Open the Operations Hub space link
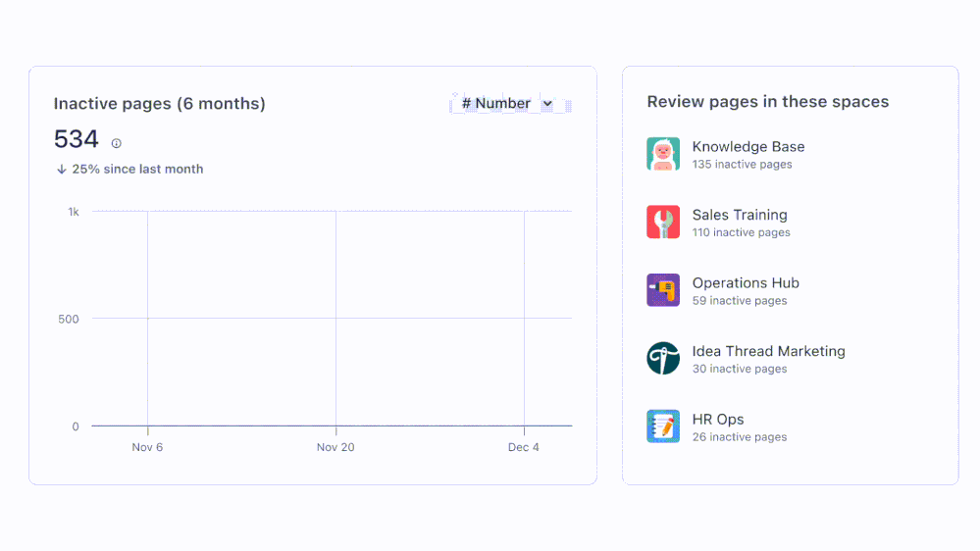980x551 pixels. click(x=746, y=283)
